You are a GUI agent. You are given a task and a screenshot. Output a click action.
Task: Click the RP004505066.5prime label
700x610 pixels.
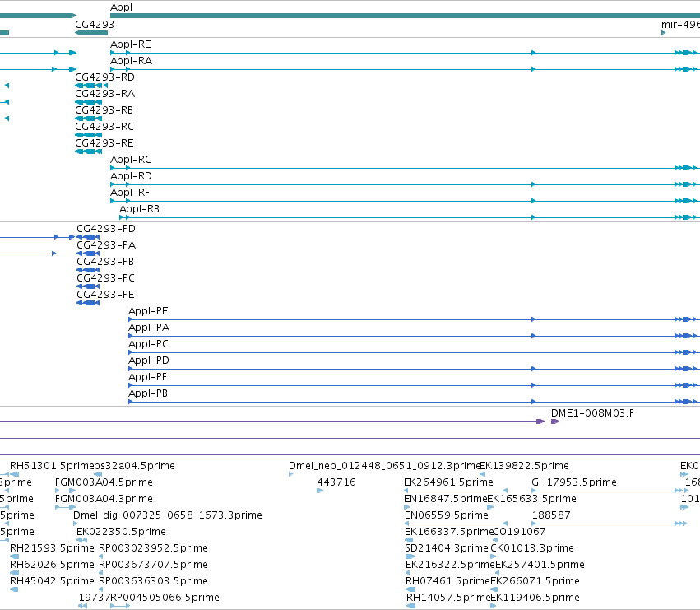point(165,598)
